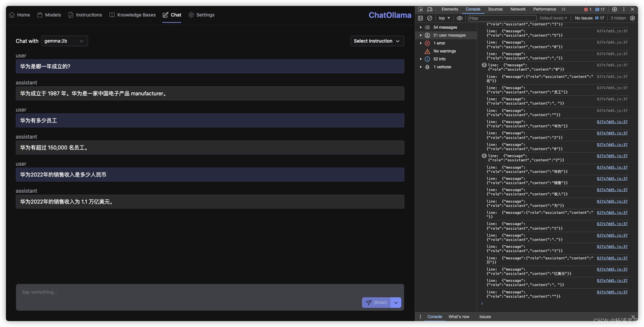Image resolution: width=644 pixels, height=327 pixels.
Task: Switch to the Network tab
Action: (x=518, y=9)
